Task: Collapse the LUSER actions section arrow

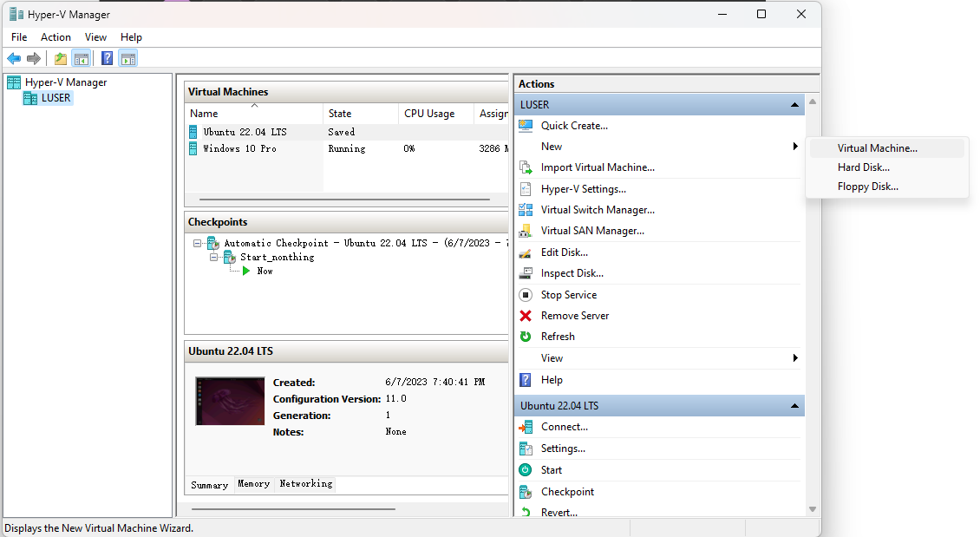Action: 794,105
